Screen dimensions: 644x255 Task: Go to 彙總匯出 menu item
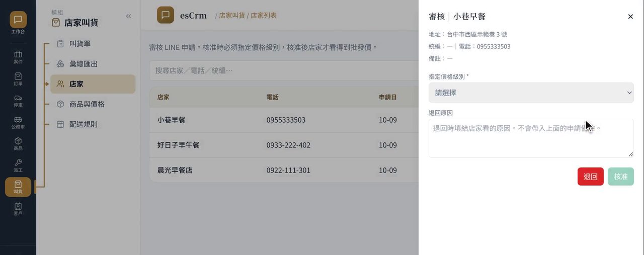(x=93, y=64)
